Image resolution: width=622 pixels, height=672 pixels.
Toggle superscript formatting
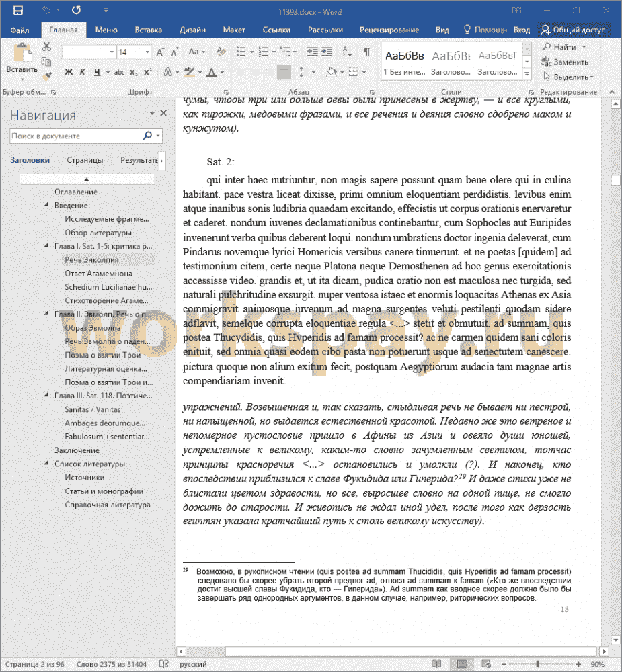pyautogui.click(x=147, y=72)
